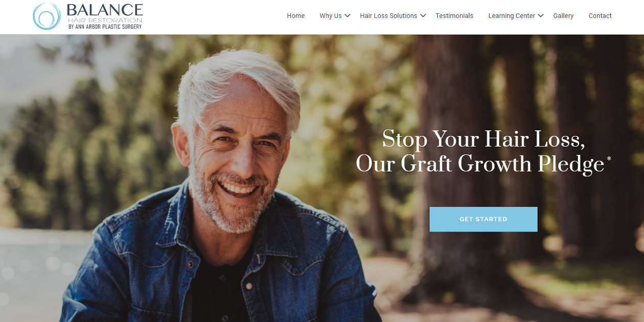Click the By Ann Arbor Plastic Surgery tagline
The image size is (644, 322).
pyautogui.click(x=105, y=27)
